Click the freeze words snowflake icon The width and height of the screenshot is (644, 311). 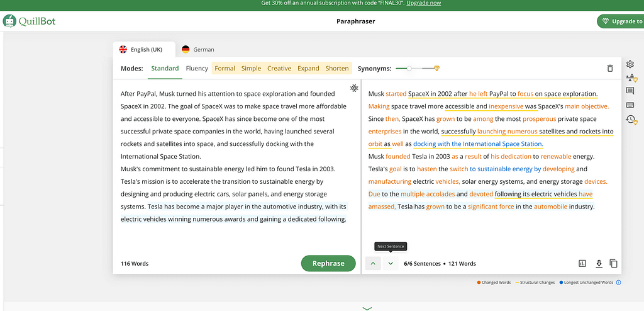354,88
